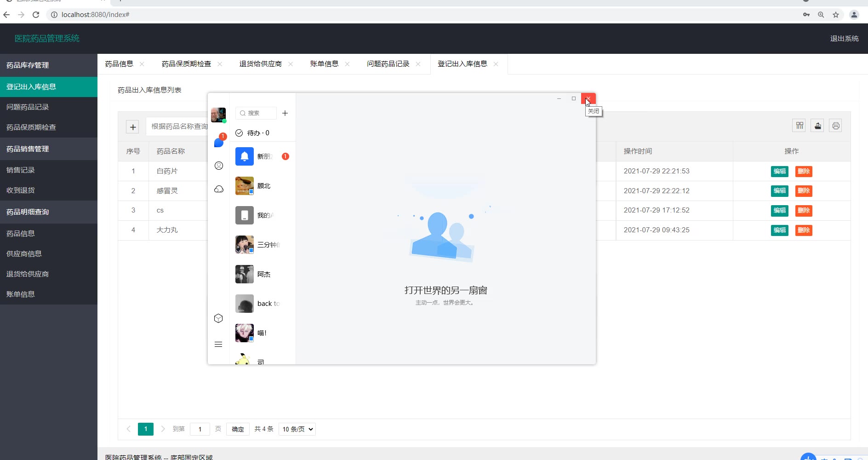Select 登记出入库信息 in sidebar

(49, 87)
